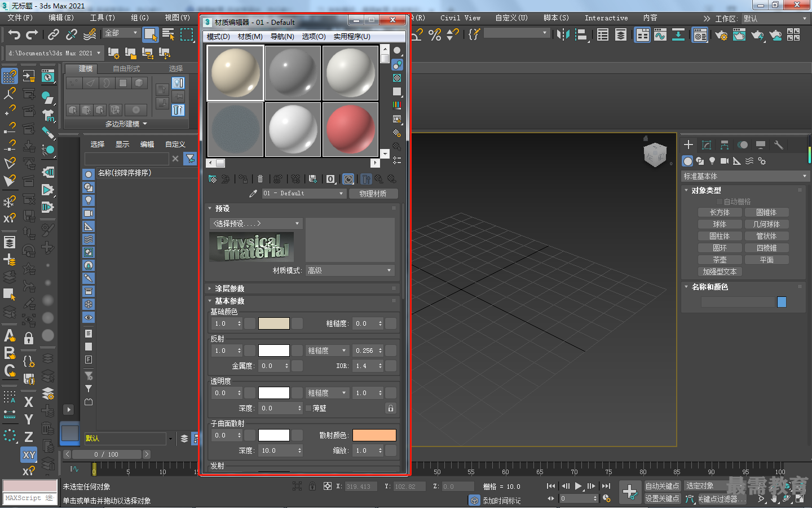
Task: Open the project folder path dropdown
Action: click(54, 53)
